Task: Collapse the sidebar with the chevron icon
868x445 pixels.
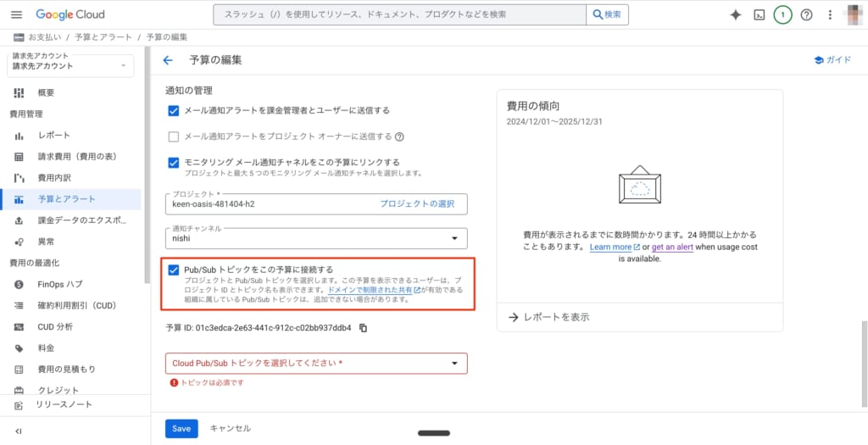Action: (19, 431)
